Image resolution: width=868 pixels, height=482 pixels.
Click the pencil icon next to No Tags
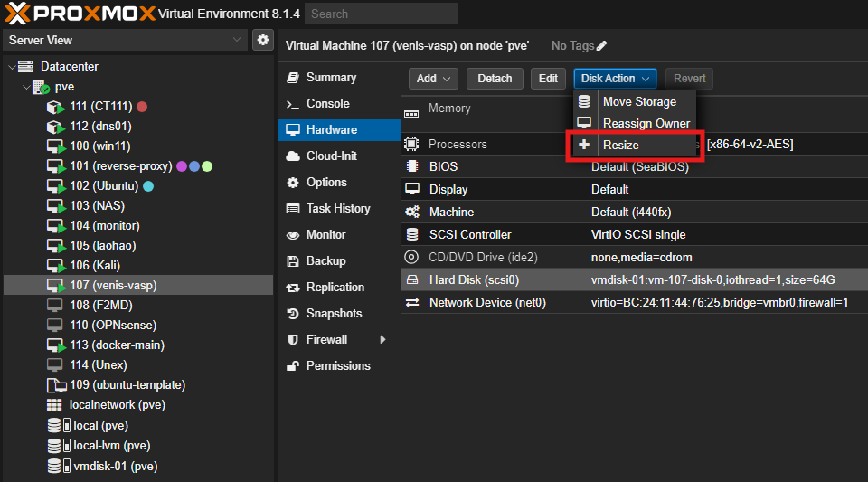[602, 45]
